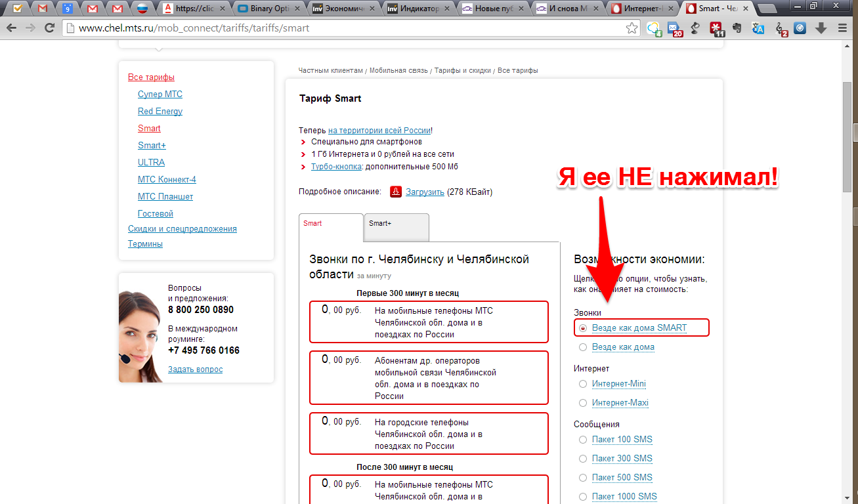Open the ULTRA tariff link

pos(151,162)
